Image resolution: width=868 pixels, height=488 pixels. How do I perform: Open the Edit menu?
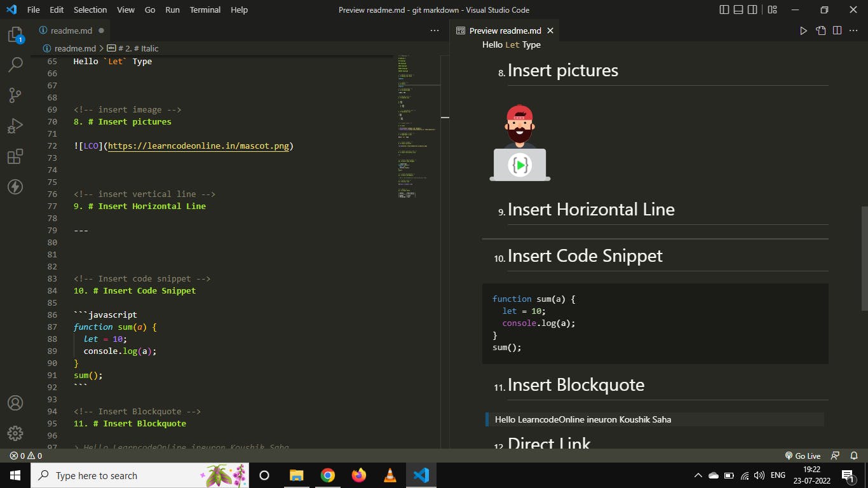[57, 10]
